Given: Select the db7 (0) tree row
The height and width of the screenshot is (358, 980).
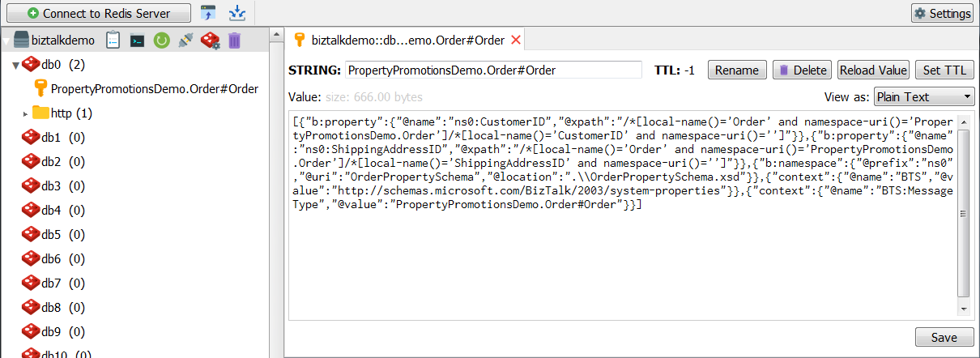Looking at the screenshot, I should coord(53,283).
